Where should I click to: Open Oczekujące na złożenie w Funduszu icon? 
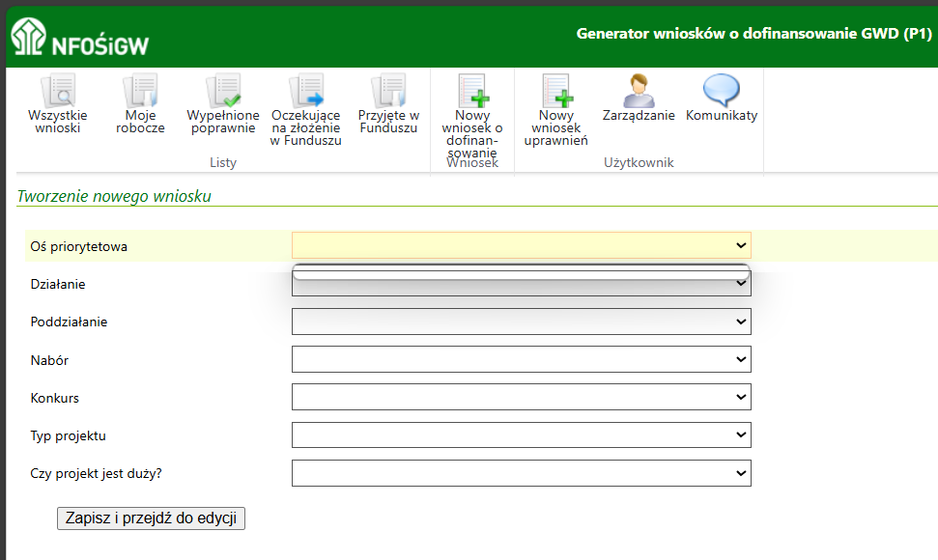point(305,91)
